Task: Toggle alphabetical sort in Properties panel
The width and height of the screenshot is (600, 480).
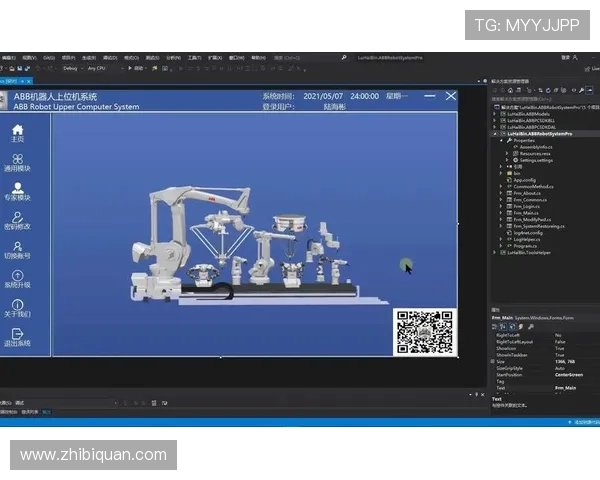Action: coord(503,327)
